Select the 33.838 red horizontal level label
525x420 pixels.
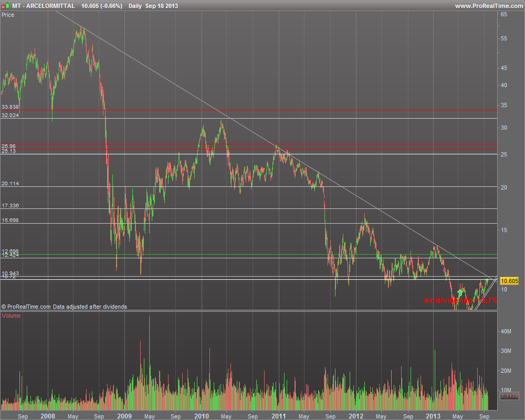10,107
